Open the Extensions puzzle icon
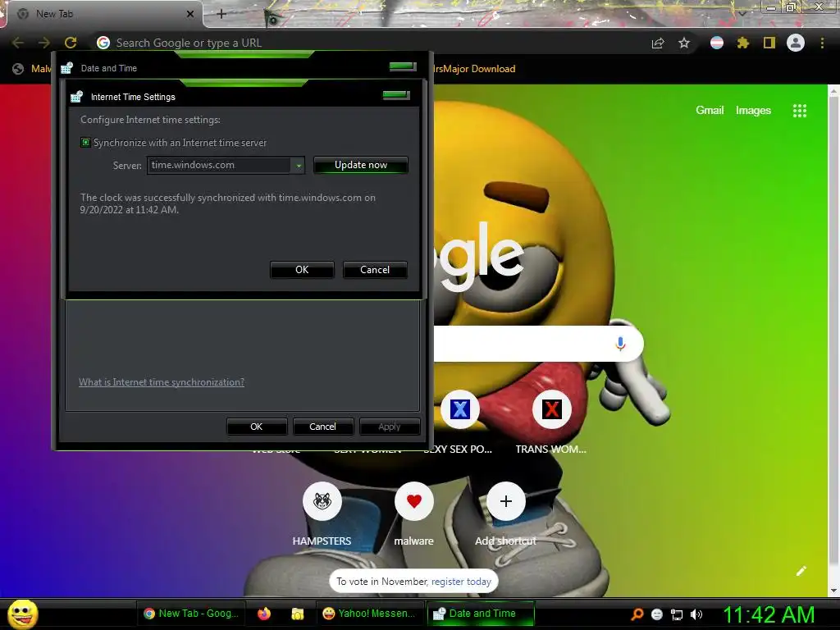840x630 pixels. tap(743, 43)
